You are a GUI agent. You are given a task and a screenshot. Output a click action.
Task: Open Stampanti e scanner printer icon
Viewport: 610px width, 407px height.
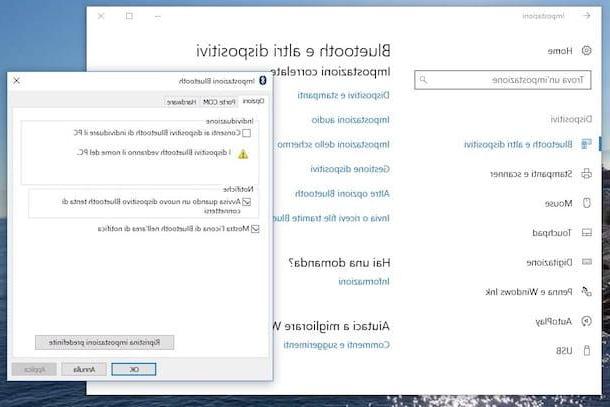tap(586, 174)
